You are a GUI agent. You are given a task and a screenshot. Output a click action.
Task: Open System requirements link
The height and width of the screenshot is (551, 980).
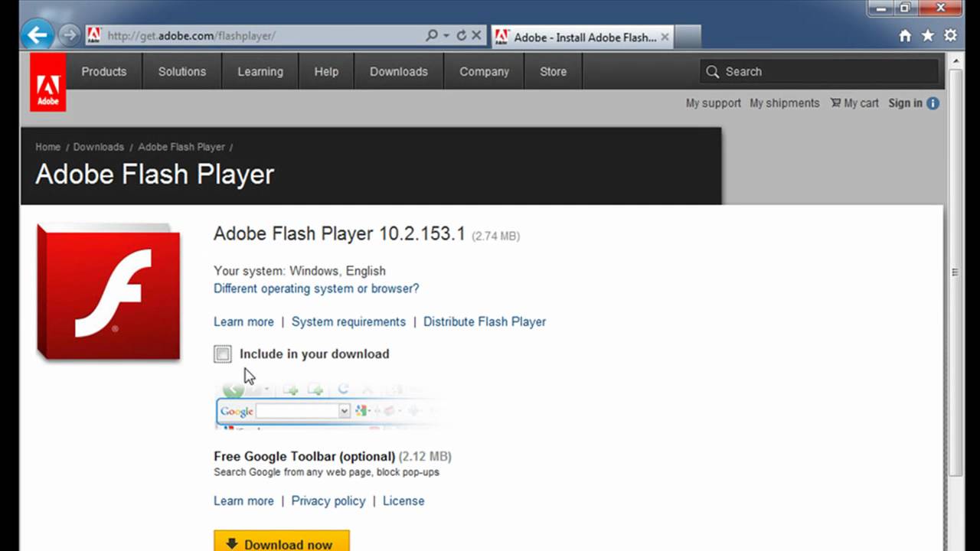(x=348, y=321)
